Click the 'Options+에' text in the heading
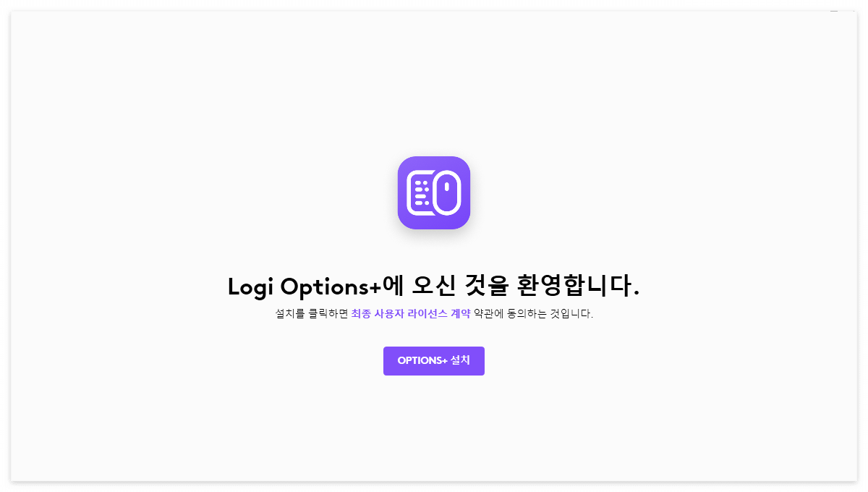 pos(341,287)
